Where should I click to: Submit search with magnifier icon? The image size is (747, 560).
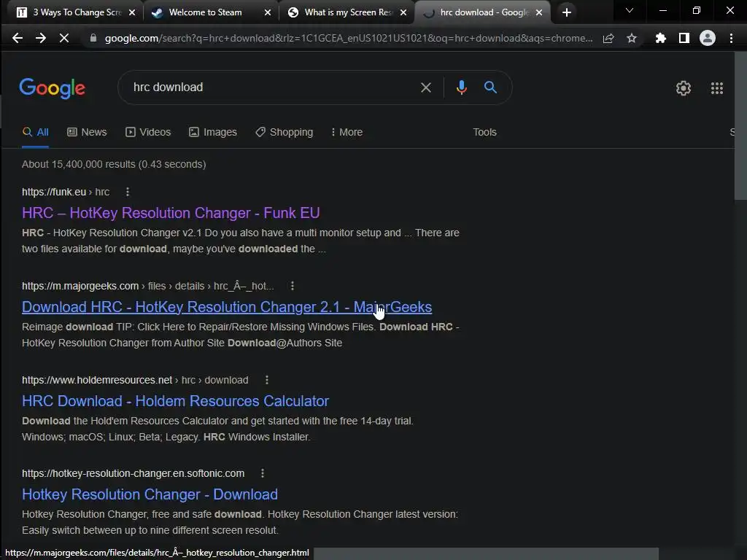(x=491, y=87)
